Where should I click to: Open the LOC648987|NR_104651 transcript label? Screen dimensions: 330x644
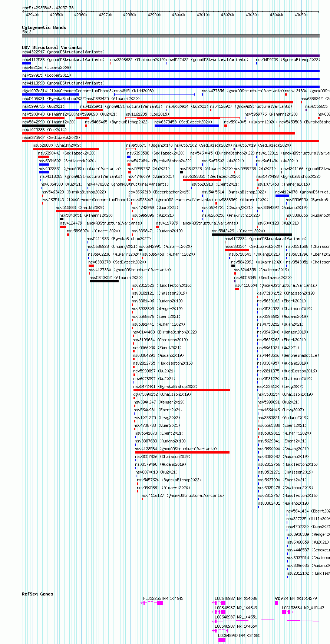tap(236, 617)
